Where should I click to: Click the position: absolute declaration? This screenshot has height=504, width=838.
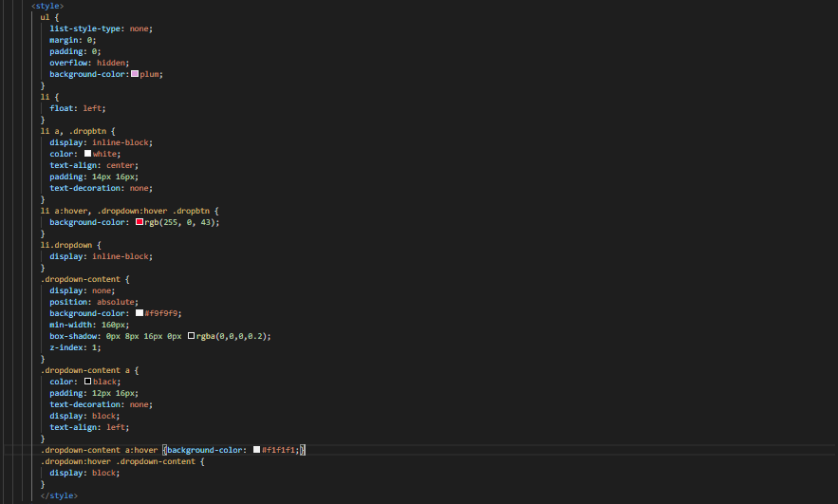point(94,302)
